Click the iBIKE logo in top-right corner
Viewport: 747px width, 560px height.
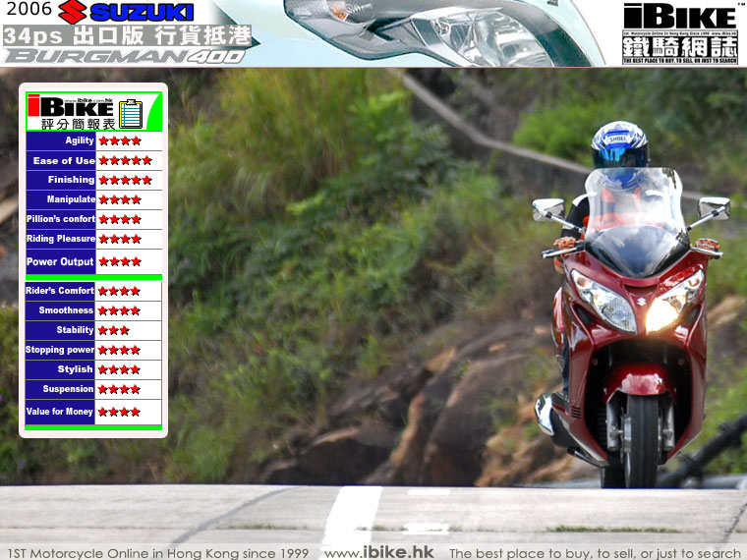click(679, 31)
